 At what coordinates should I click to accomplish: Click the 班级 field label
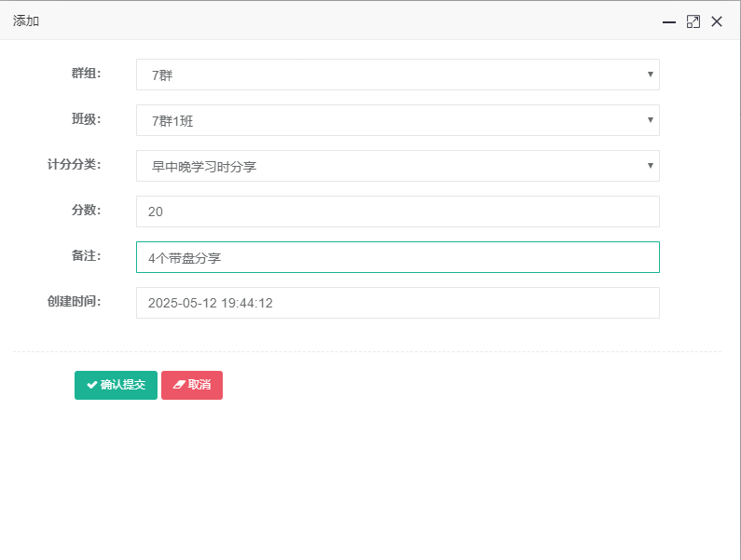click(86, 119)
